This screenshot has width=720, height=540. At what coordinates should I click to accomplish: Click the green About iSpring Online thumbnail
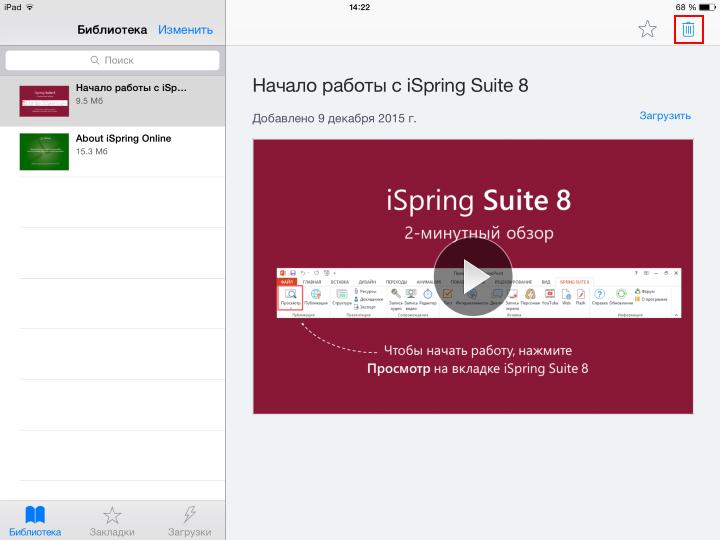pyautogui.click(x=44, y=152)
